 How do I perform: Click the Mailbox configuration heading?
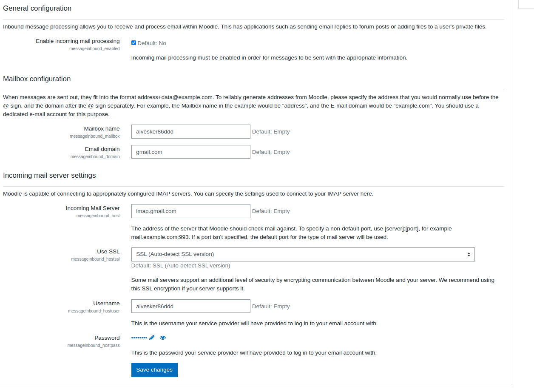(37, 79)
